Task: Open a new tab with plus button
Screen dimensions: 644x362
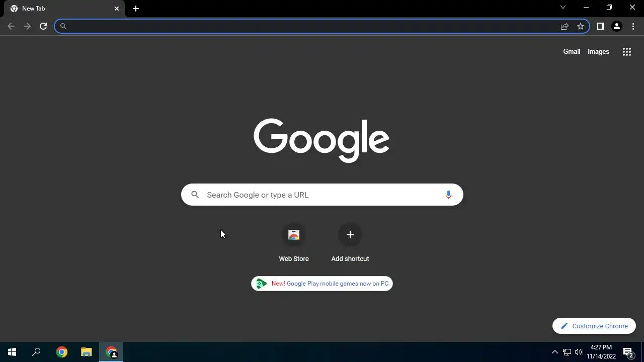Action: point(136,9)
